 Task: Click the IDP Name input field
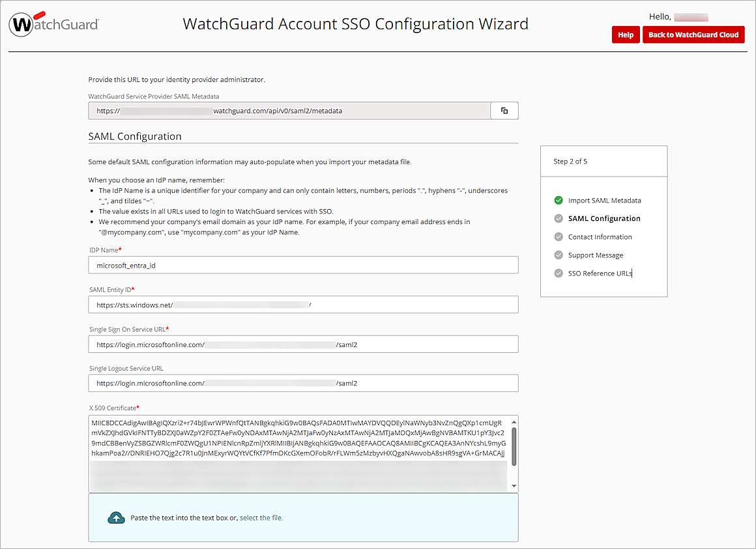pos(303,264)
